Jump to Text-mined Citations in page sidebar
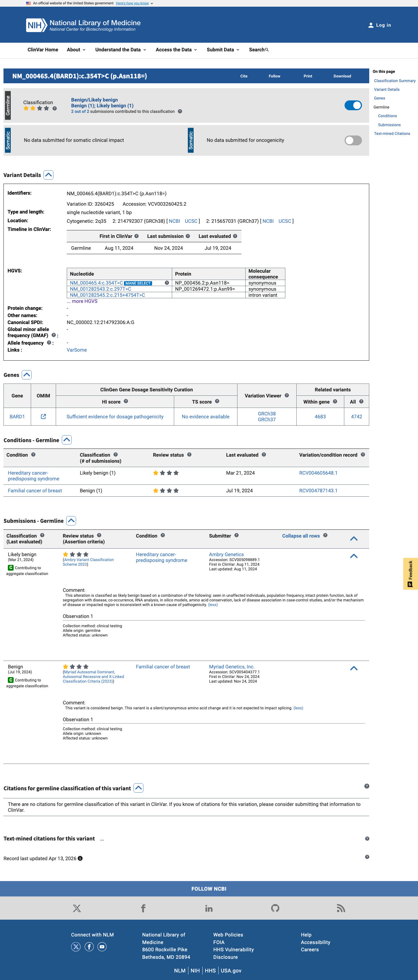The image size is (418, 980). point(392,133)
